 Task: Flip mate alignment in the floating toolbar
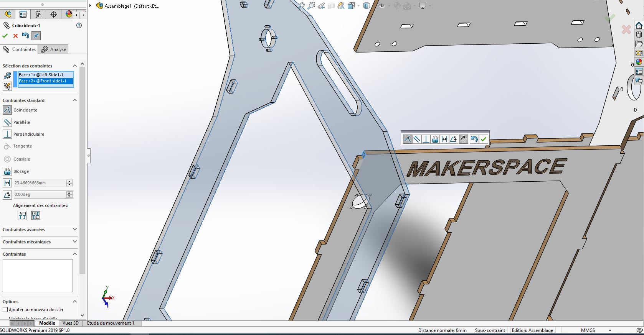coord(463,139)
